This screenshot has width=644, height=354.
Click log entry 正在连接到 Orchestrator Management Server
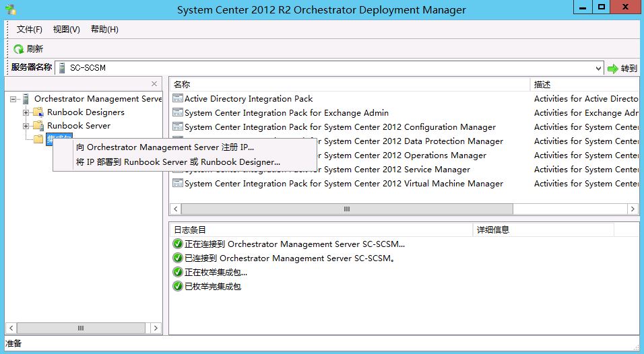(294, 244)
